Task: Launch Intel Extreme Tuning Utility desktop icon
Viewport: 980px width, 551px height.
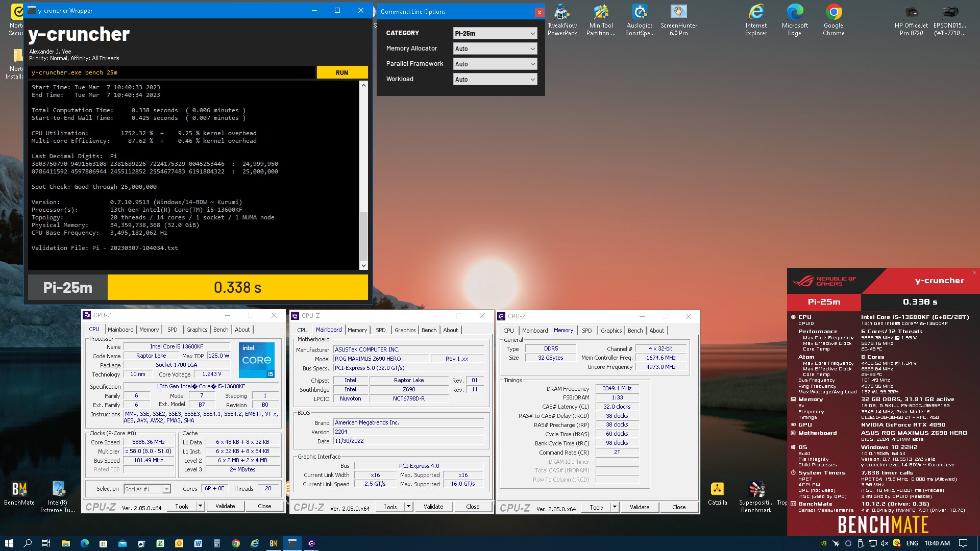Action: click(58, 496)
